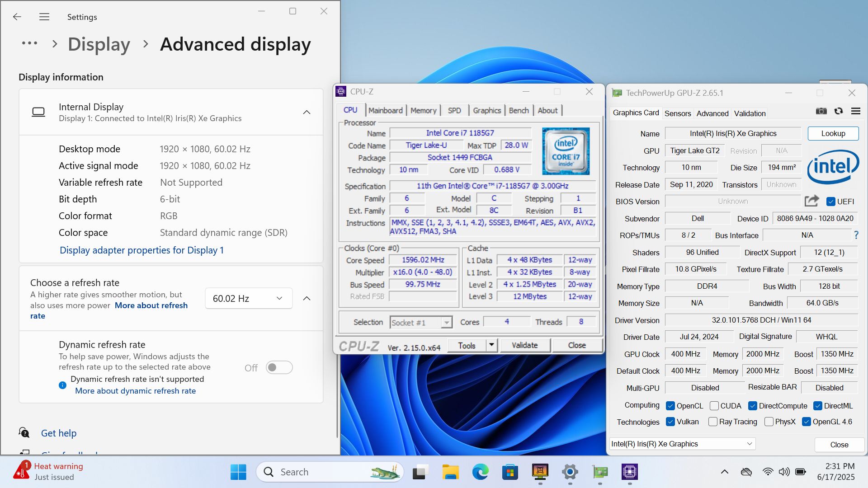Toggle Vulkan checkbox
The height and width of the screenshot is (488, 868).
[x=670, y=422]
